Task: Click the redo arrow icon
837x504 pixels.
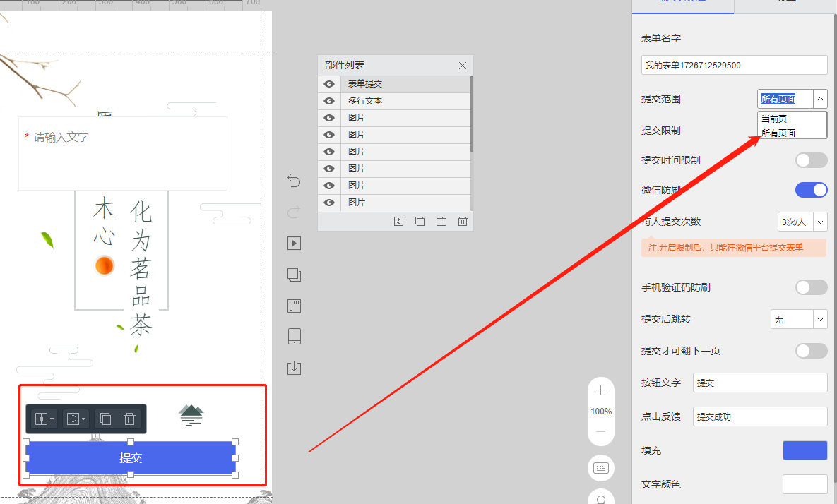Action: click(294, 212)
